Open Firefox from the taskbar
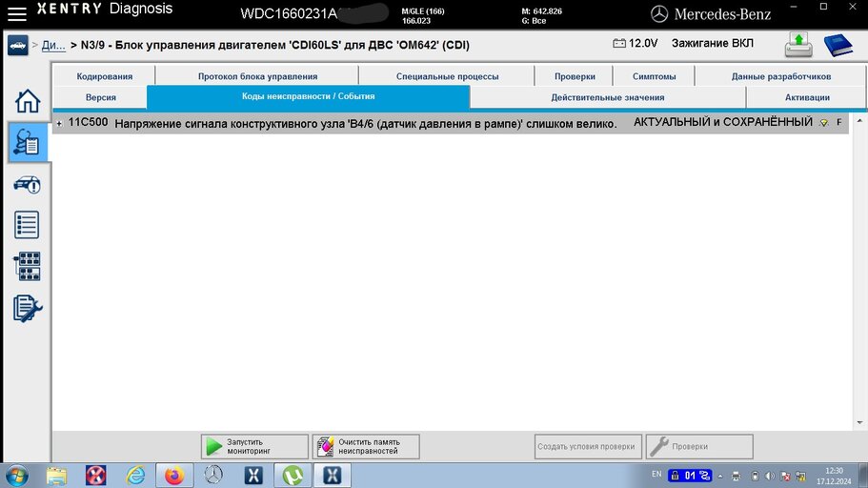 point(174,476)
